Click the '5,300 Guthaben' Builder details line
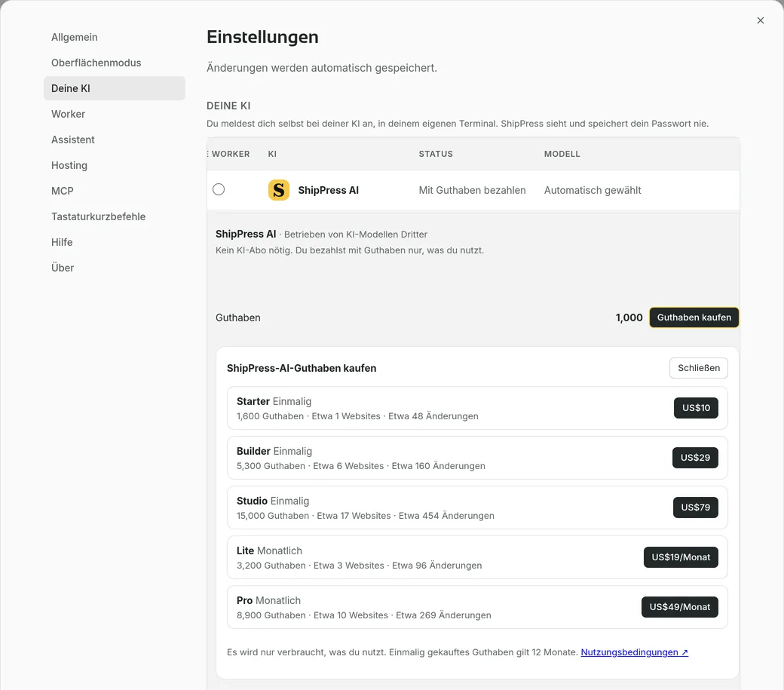 pyautogui.click(x=360, y=466)
